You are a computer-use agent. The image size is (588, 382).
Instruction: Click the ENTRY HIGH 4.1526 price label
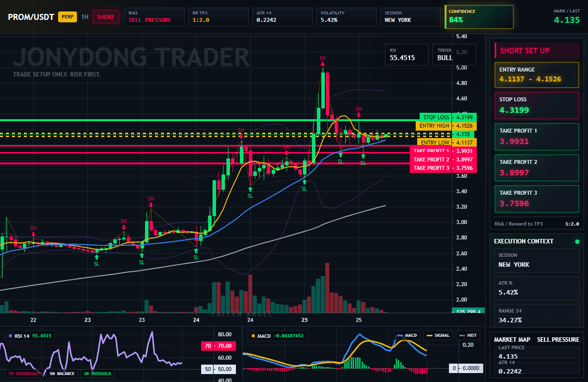point(446,126)
